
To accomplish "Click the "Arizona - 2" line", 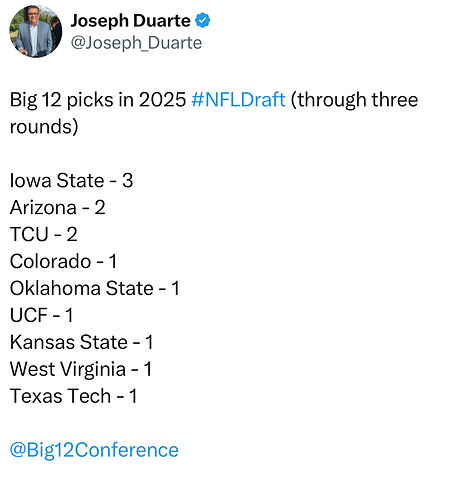I will (x=58, y=207).
